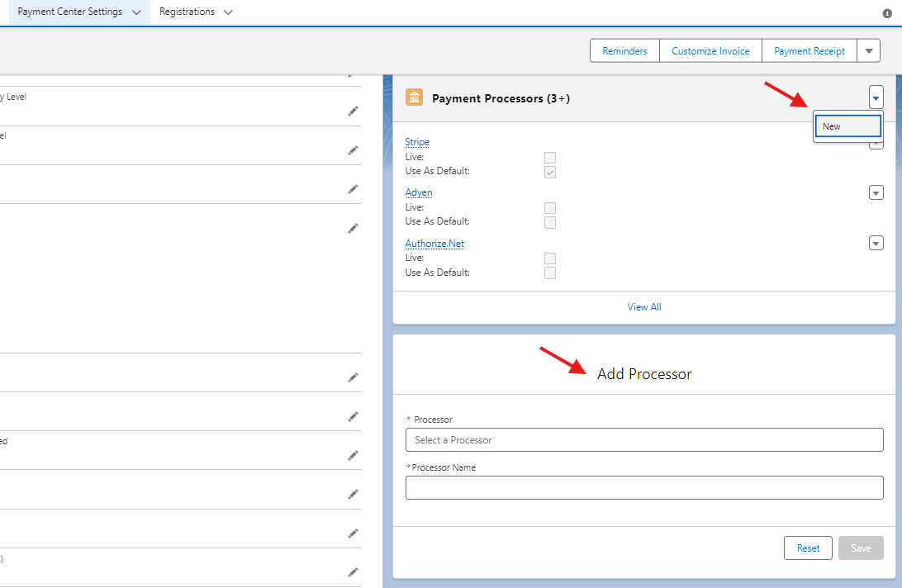Click the Payment Processors bank icon
The image size is (902, 588).
(414, 98)
